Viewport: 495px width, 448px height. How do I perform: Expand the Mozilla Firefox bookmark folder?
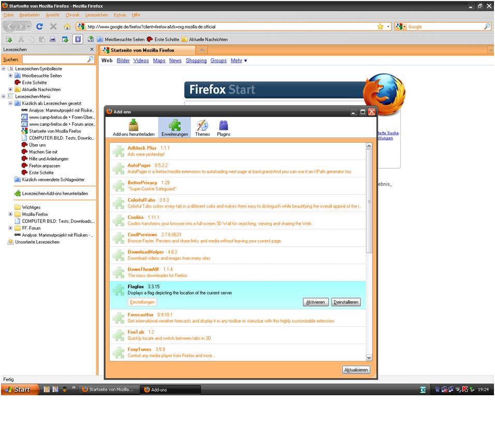[x=10, y=214]
